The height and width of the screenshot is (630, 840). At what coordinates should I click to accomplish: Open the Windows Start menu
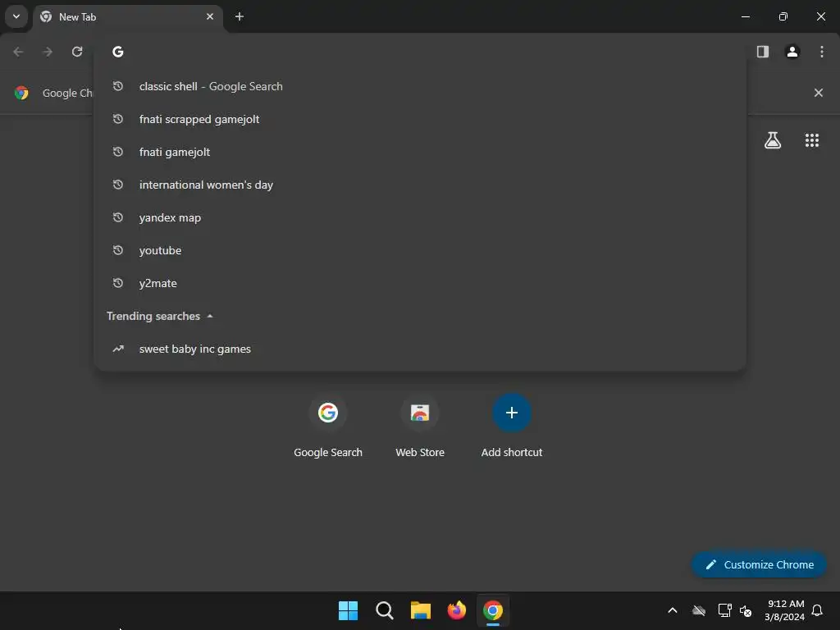[x=348, y=610]
